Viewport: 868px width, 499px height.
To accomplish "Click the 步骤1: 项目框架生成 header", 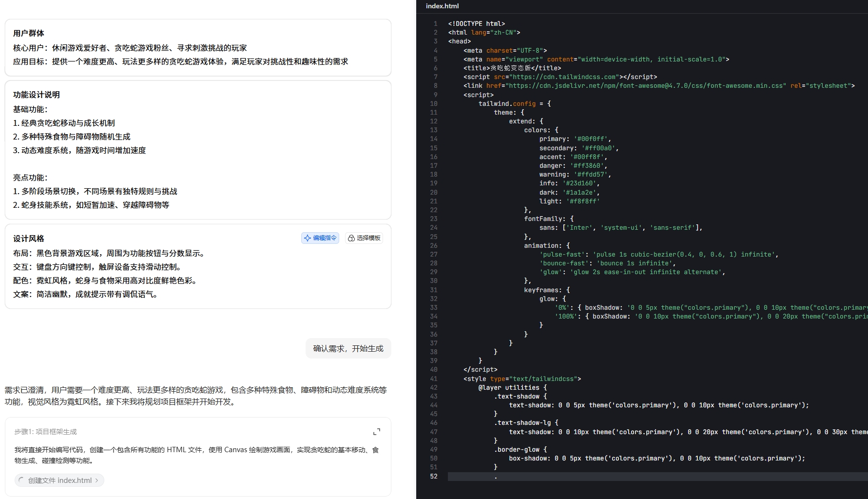I will click(45, 432).
